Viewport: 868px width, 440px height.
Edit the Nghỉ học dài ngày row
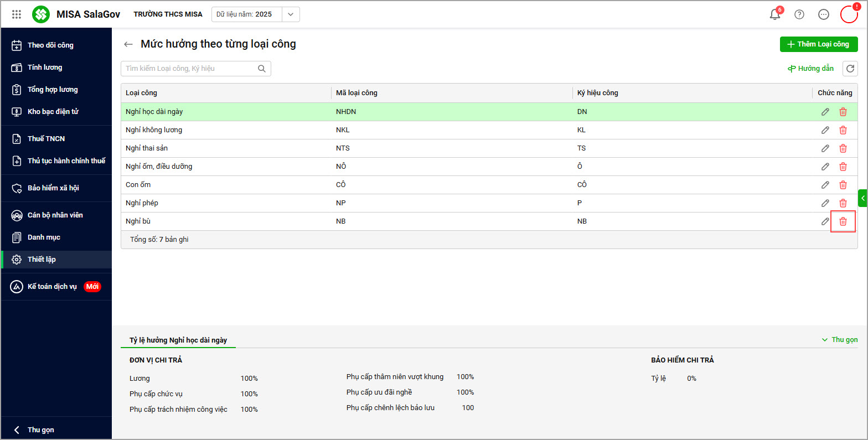pyautogui.click(x=825, y=112)
